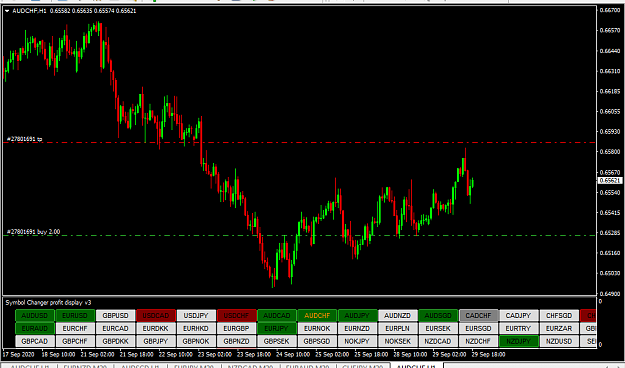Switch to AUDSGD pair
The image size is (625, 368).
point(438,315)
